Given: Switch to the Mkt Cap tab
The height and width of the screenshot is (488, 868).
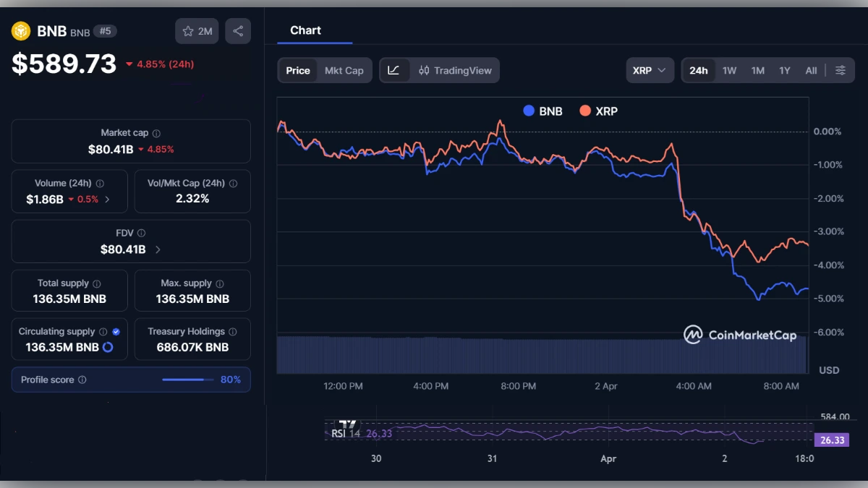Looking at the screenshot, I should pos(344,70).
